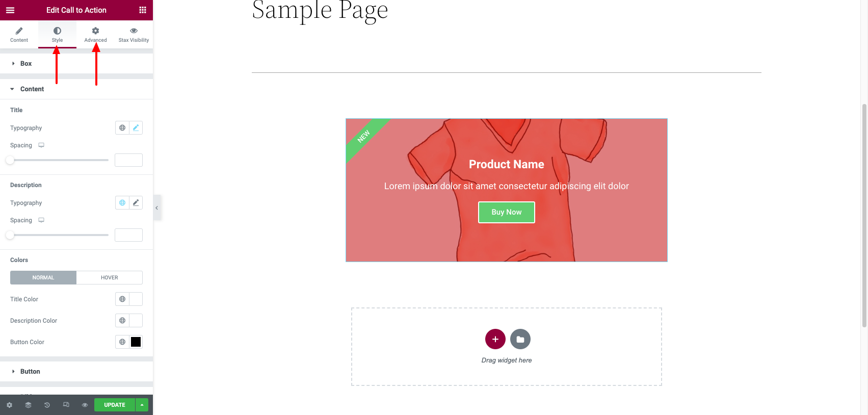Open the black Button Color swatch
The height and width of the screenshot is (415, 868).
click(136, 342)
